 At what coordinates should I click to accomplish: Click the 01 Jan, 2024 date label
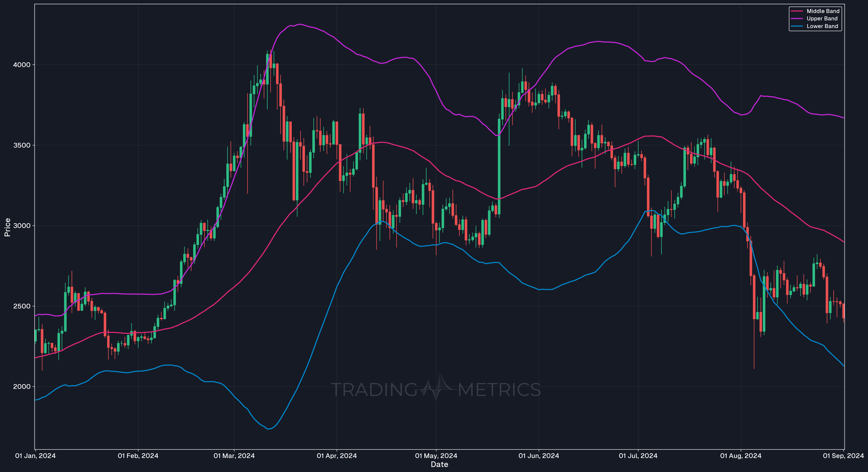[35, 456]
